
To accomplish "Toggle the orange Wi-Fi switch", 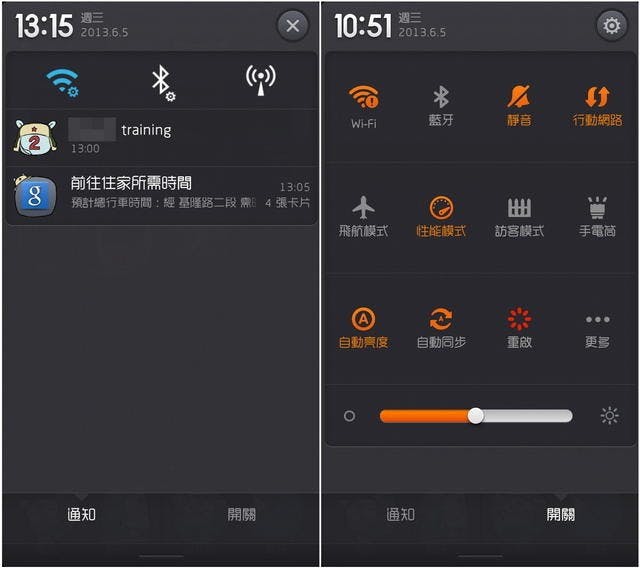I will [363, 107].
